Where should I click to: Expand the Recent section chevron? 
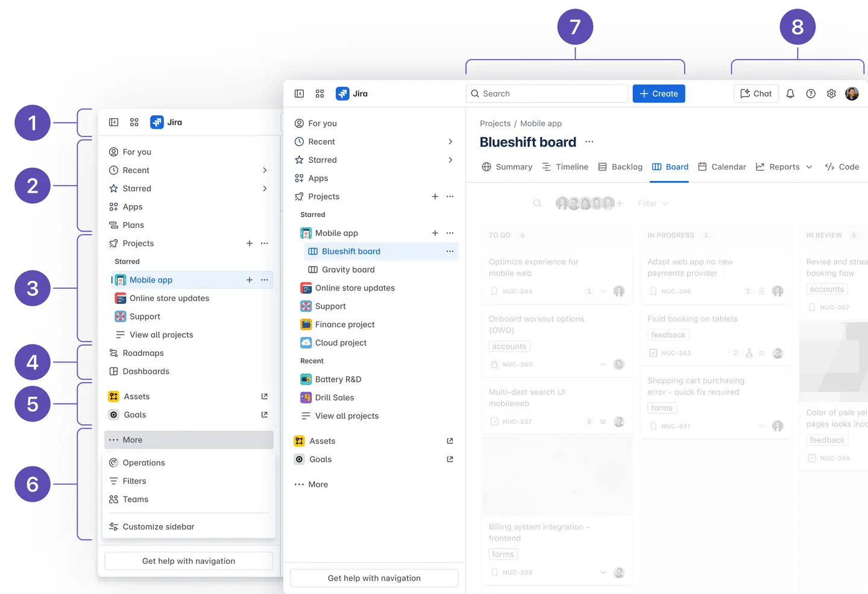(x=450, y=141)
